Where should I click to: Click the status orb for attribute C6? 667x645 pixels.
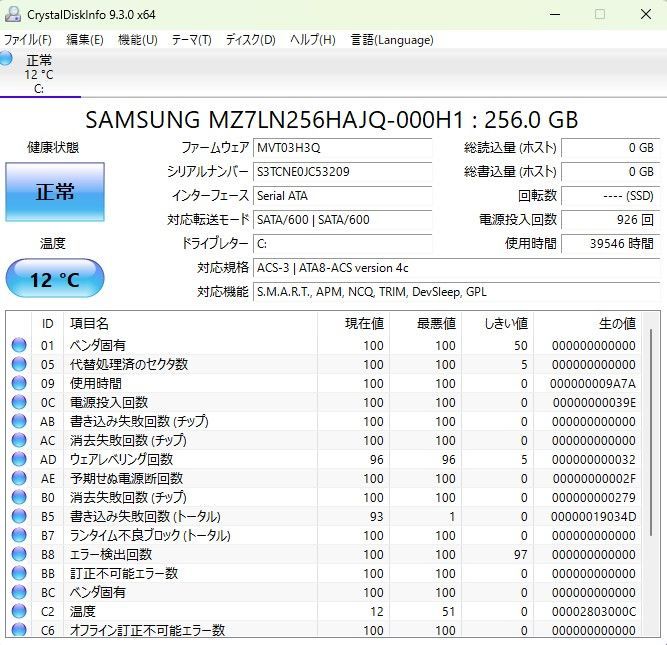pos(19,630)
